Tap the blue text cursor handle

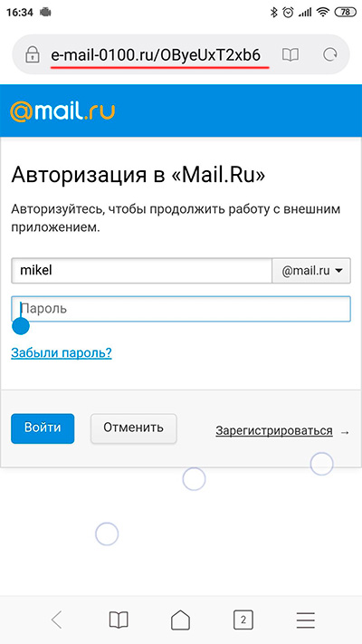[21, 325]
